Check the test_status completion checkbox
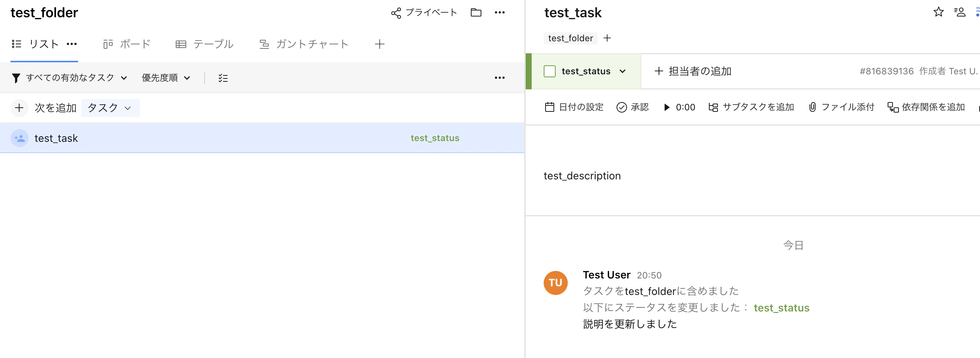 click(549, 71)
